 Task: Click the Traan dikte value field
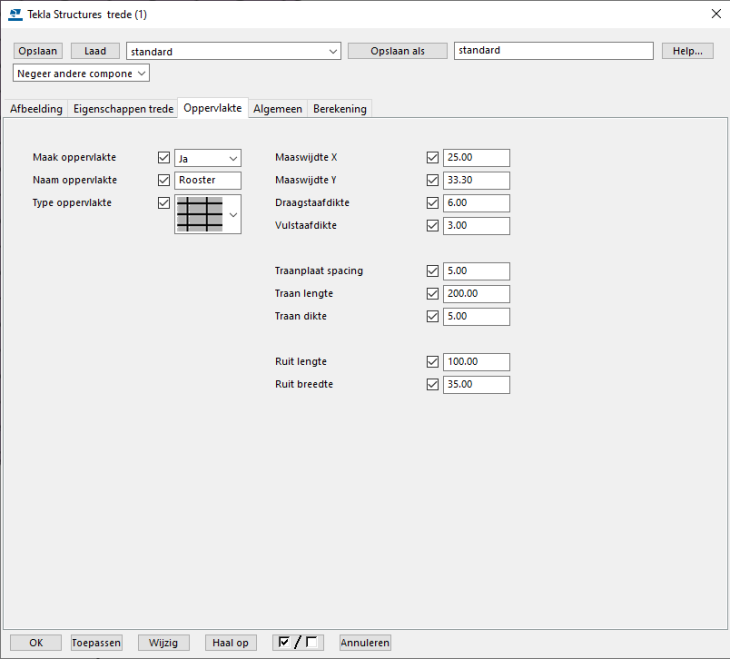pos(476,317)
